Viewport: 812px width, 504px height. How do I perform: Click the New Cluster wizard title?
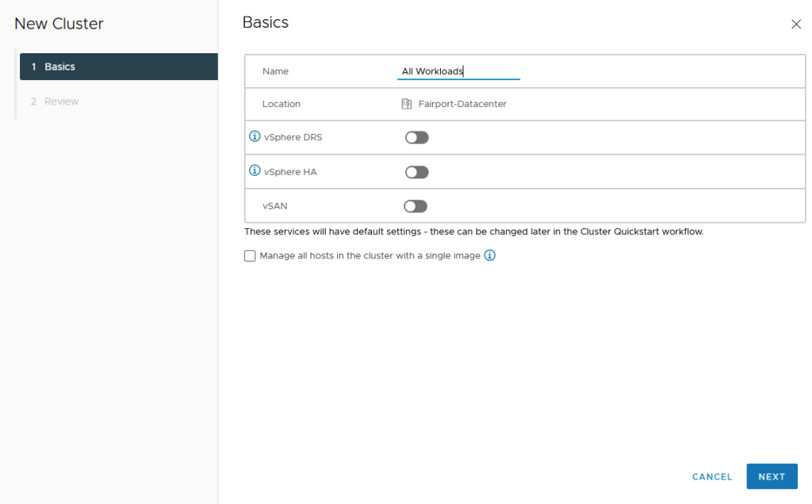59,24
